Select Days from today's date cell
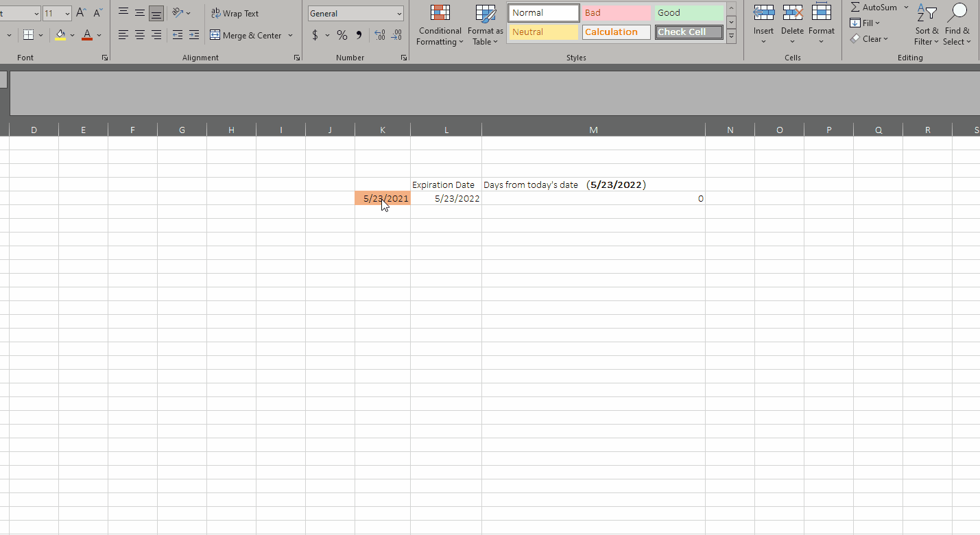Screen dimensions: 980x535 pyautogui.click(x=593, y=185)
